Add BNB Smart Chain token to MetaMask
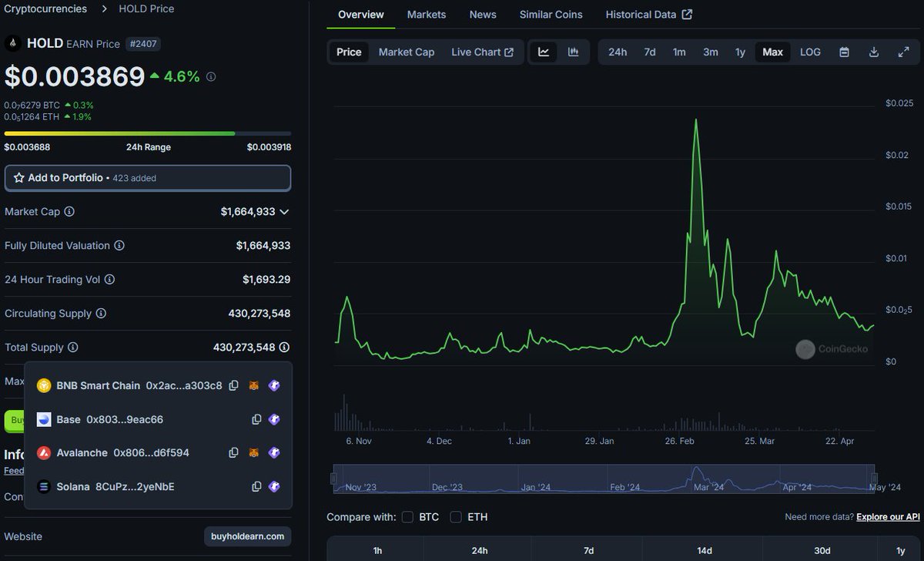The width and height of the screenshot is (924, 561). (x=253, y=385)
